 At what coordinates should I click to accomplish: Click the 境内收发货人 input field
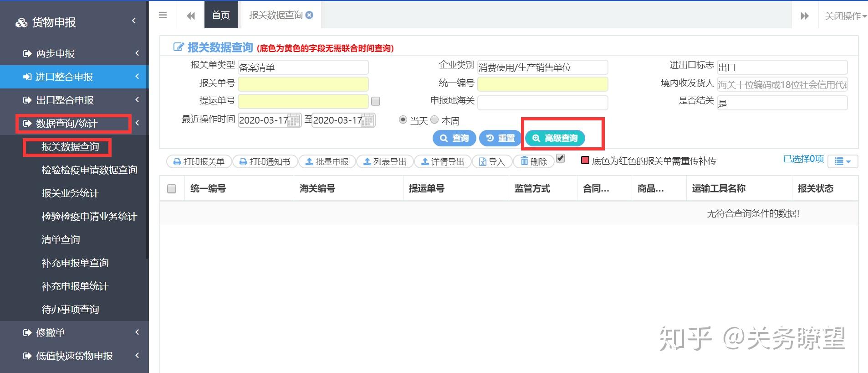tap(782, 84)
